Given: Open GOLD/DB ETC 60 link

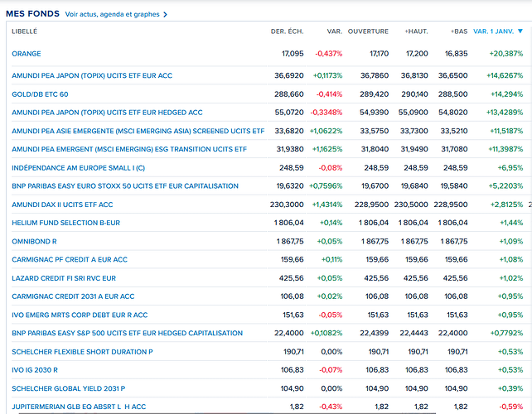Looking at the screenshot, I should [40, 94].
